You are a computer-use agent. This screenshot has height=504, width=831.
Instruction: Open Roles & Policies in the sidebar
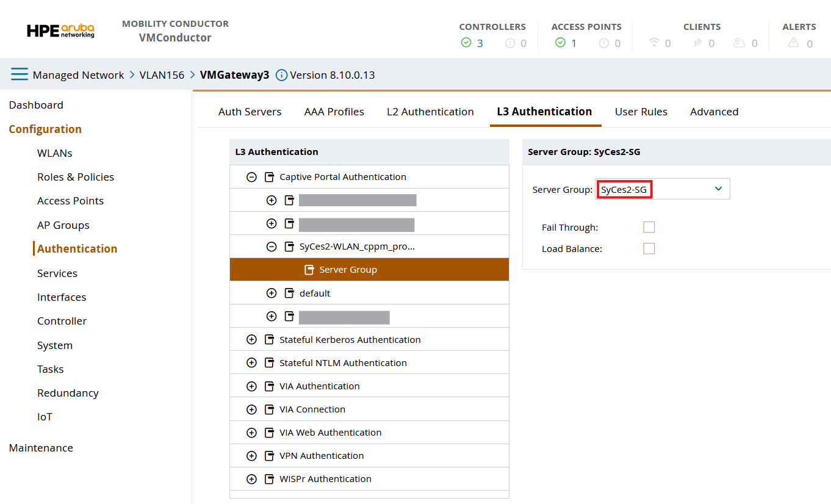pos(76,177)
